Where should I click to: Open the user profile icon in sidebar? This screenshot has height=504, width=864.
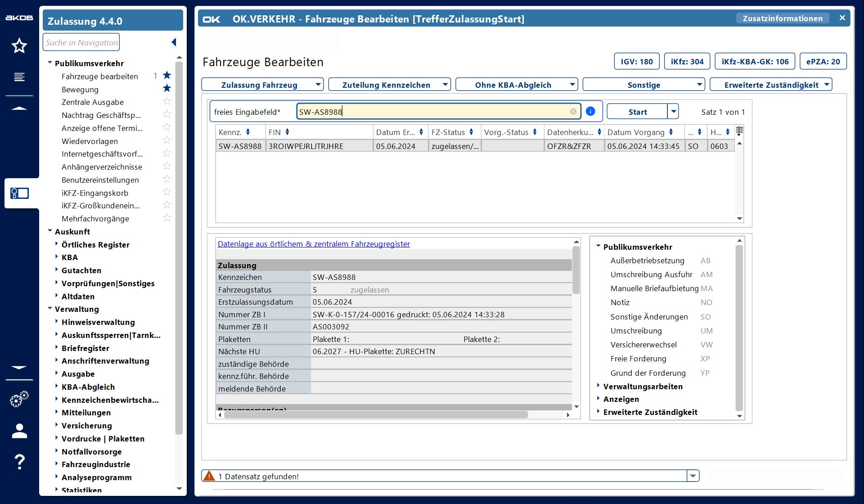pyautogui.click(x=19, y=431)
